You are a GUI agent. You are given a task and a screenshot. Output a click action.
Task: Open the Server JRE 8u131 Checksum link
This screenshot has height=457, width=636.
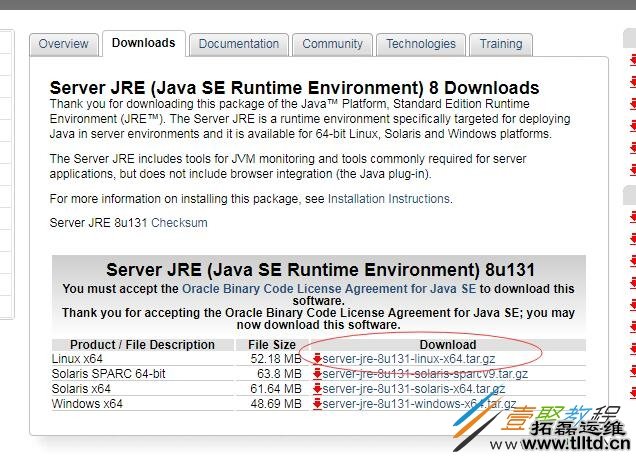(x=179, y=223)
